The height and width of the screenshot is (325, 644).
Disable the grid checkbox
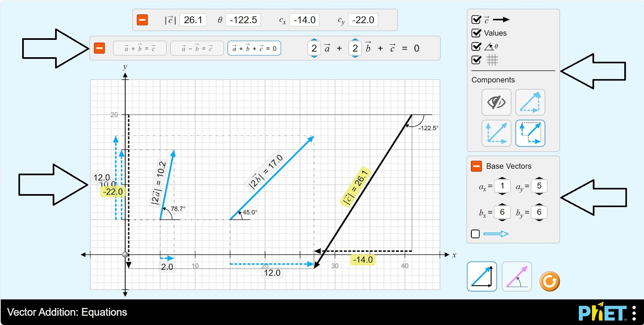476,60
